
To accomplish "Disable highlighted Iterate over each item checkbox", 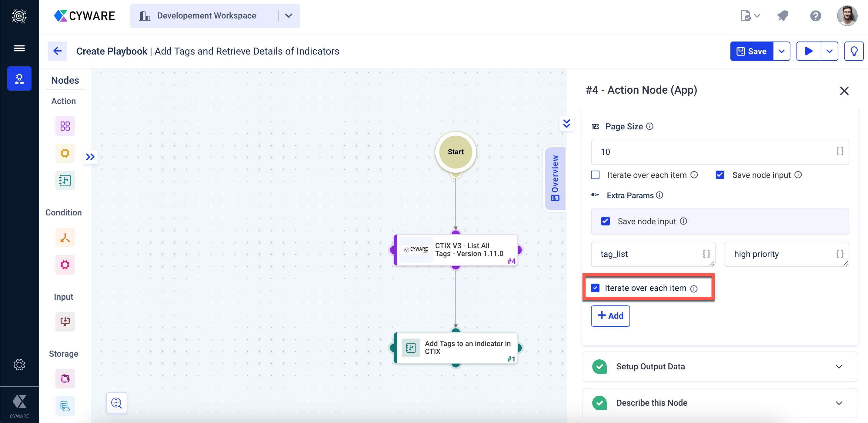I will 596,288.
